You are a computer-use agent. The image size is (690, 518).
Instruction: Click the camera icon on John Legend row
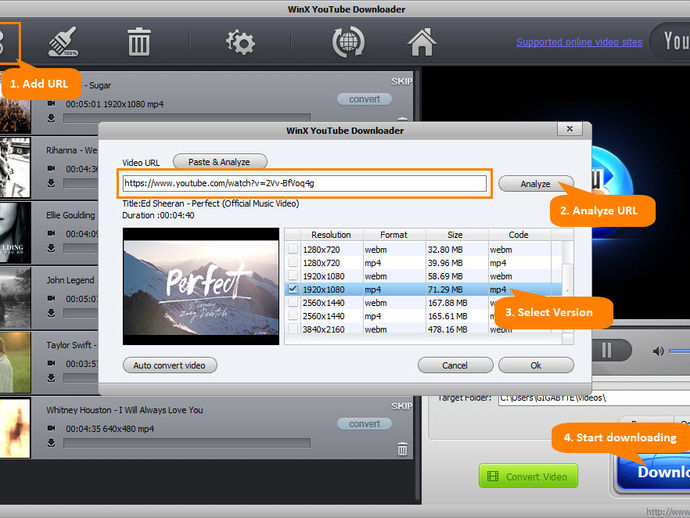[51, 298]
